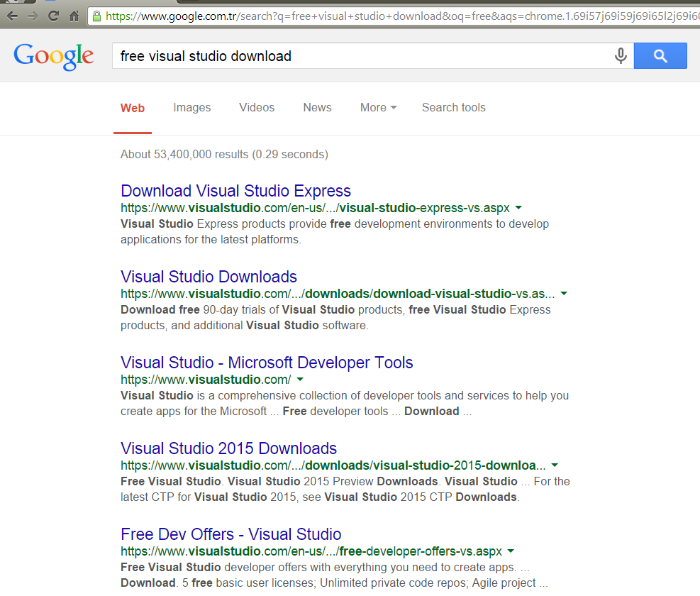Screen dimensions: 700x596
Task: Expand arrow beside visual-studio-express-vs.aspx URL
Action: (518, 208)
